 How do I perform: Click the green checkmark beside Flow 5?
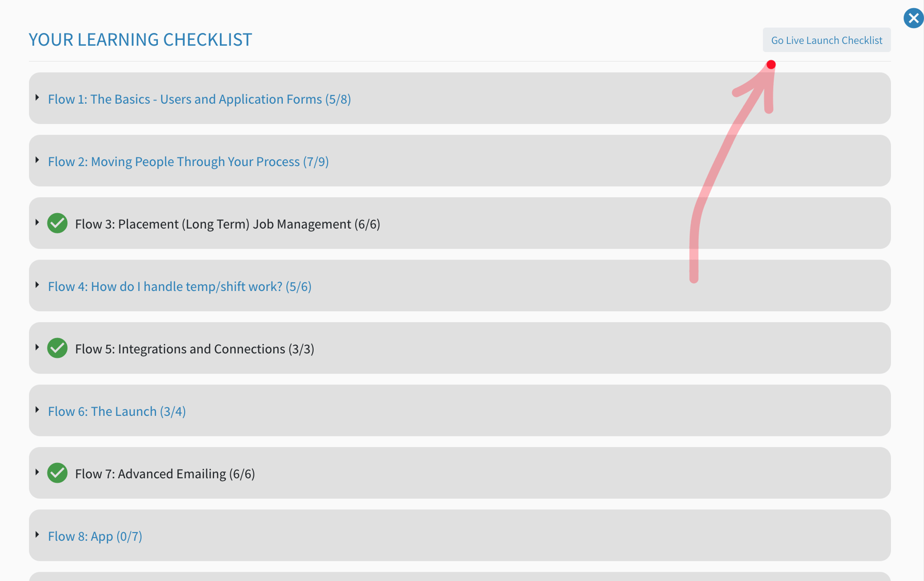coord(57,348)
